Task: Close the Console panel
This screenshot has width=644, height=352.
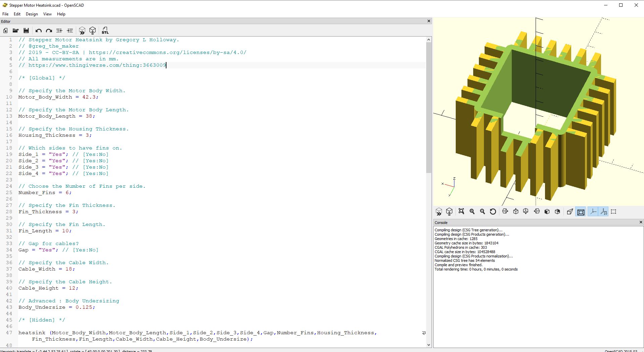Action: click(x=641, y=222)
